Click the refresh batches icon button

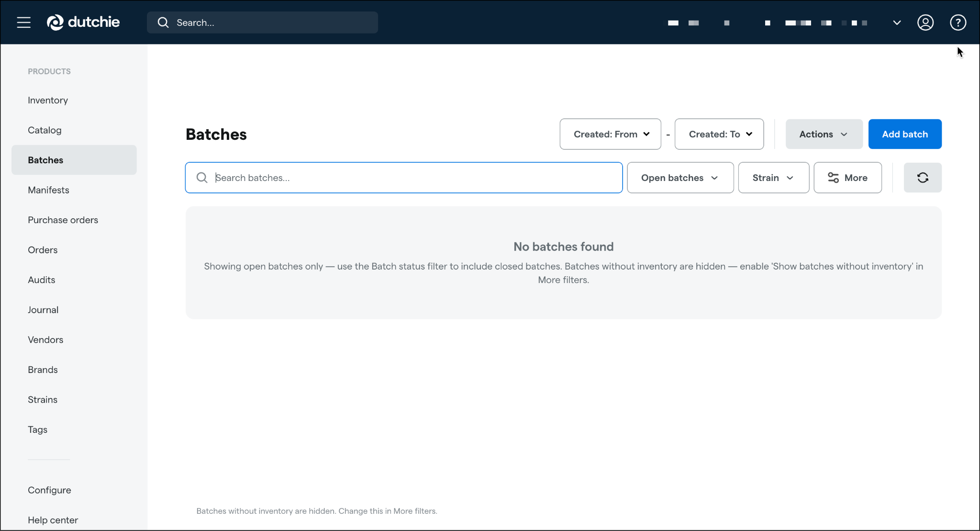tap(923, 178)
